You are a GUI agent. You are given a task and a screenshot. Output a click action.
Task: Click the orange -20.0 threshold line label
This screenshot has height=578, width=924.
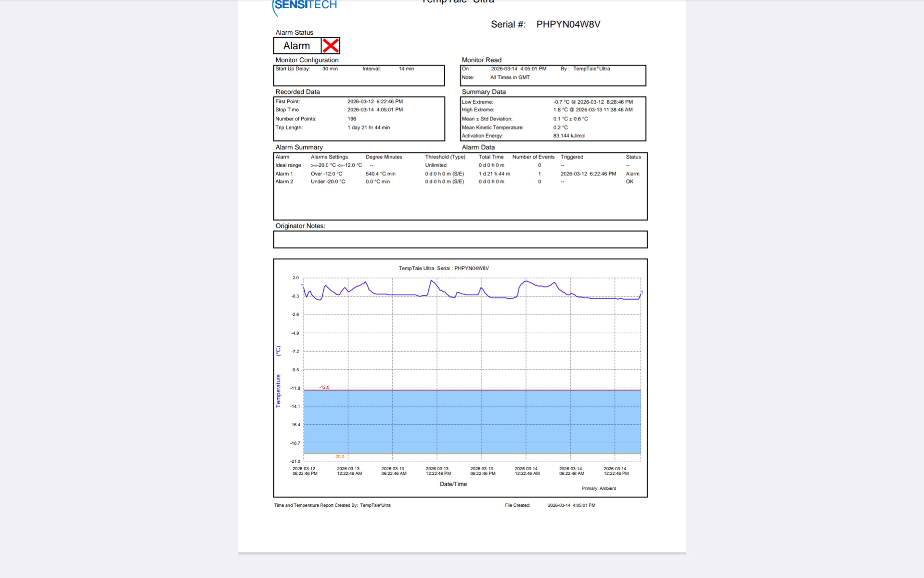point(339,457)
